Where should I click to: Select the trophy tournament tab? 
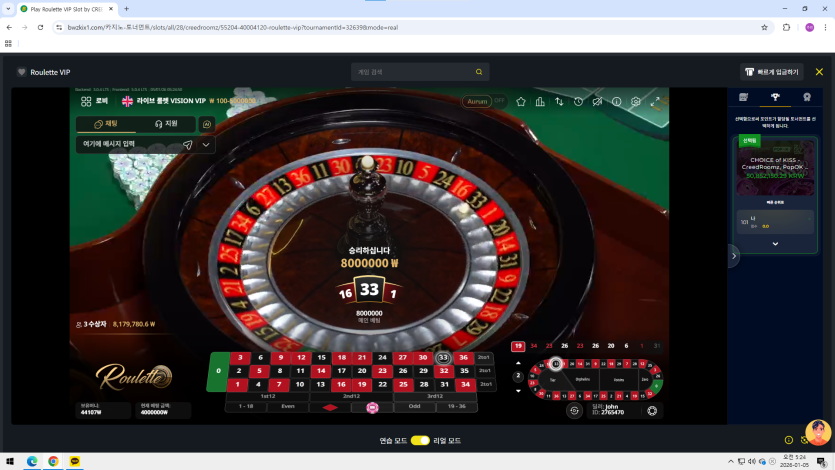coord(775,97)
